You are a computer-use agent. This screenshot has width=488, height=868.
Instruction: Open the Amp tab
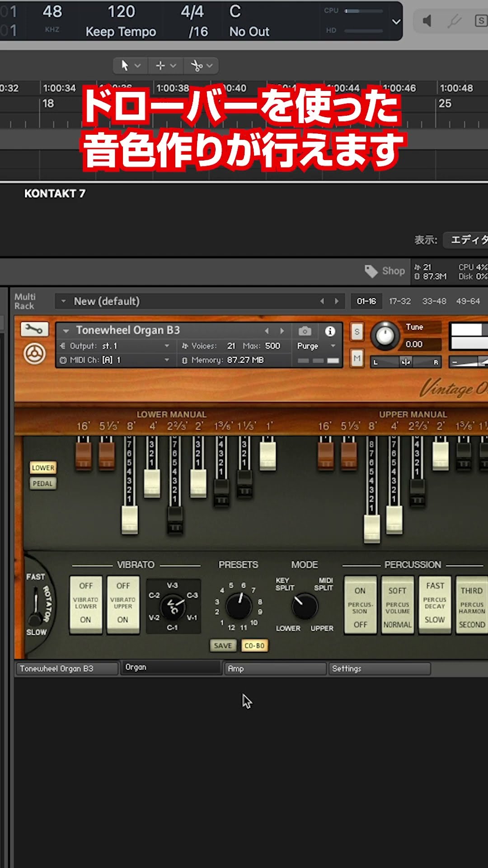pyautogui.click(x=276, y=668)
